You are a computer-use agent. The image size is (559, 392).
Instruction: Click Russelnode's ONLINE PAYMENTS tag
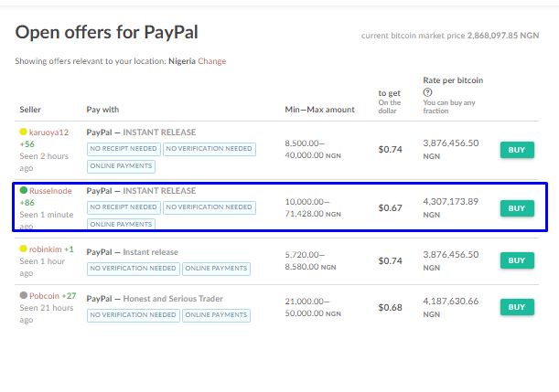(x=121, y=224)
